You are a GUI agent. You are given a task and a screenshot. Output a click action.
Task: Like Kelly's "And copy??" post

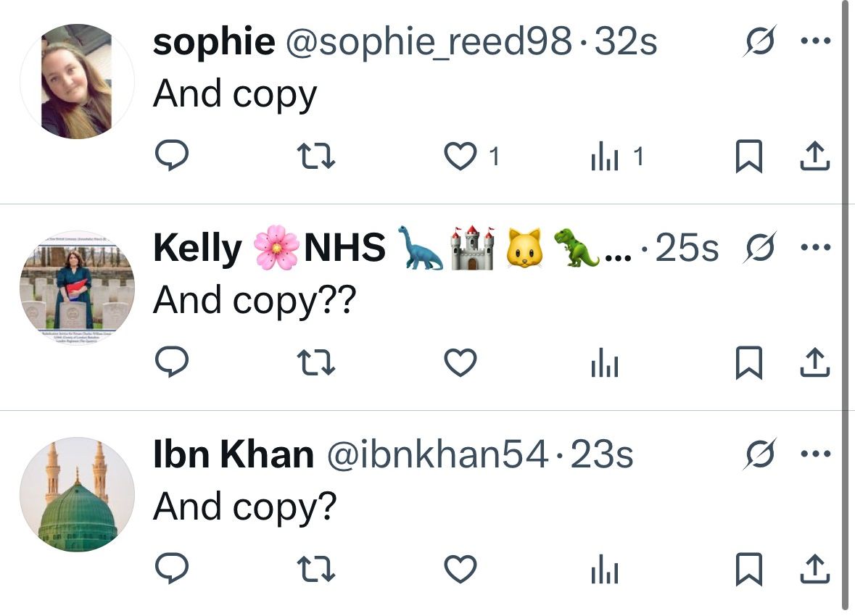(460, 362)
